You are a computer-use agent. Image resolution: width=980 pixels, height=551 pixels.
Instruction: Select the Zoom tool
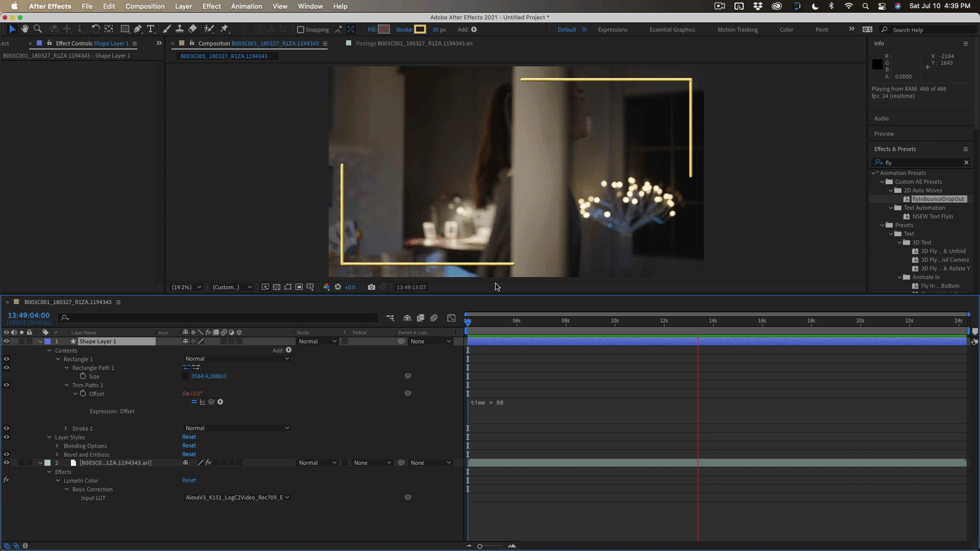coord(37,29)
